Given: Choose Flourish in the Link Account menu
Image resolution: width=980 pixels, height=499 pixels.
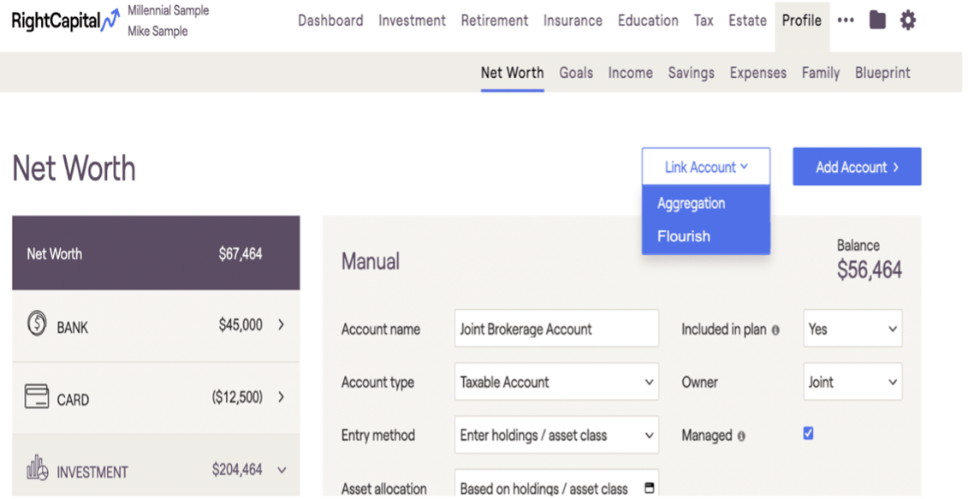Looking at the screenshot, I should click(684, 236).
